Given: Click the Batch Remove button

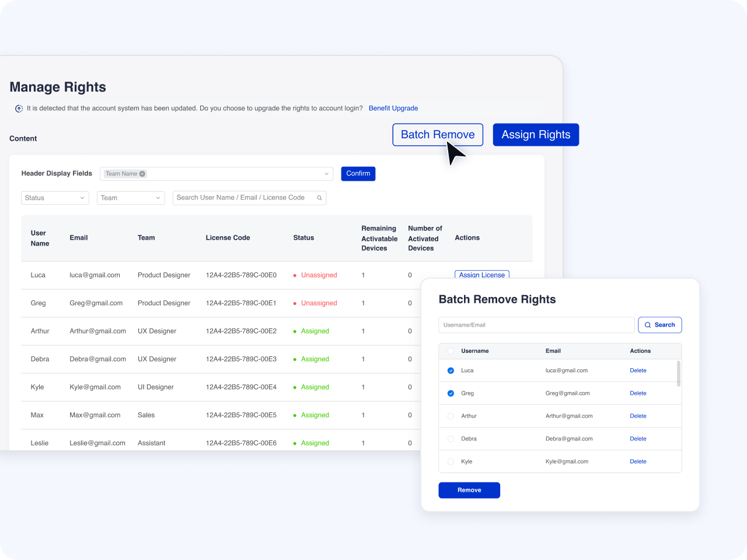Looking at the screenshot, I should (x=438, y=135).
